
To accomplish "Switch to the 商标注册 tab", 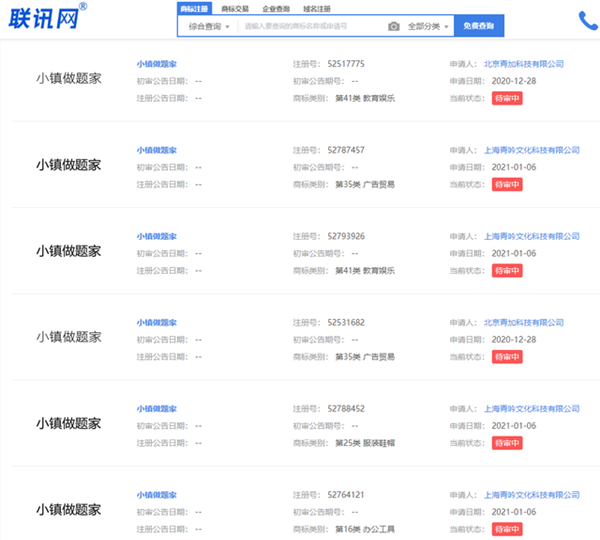I will click(x=194, y=8).
